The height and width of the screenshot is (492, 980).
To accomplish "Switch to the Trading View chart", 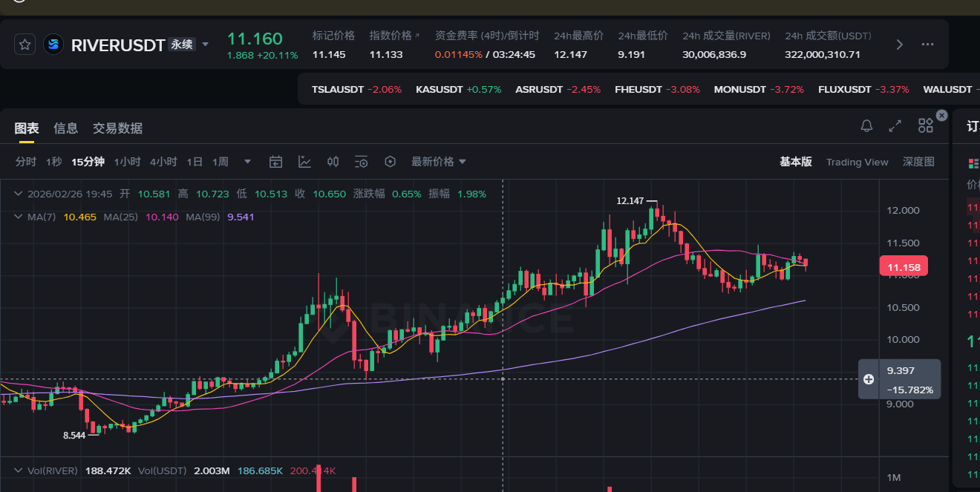I will click(857, 162).
